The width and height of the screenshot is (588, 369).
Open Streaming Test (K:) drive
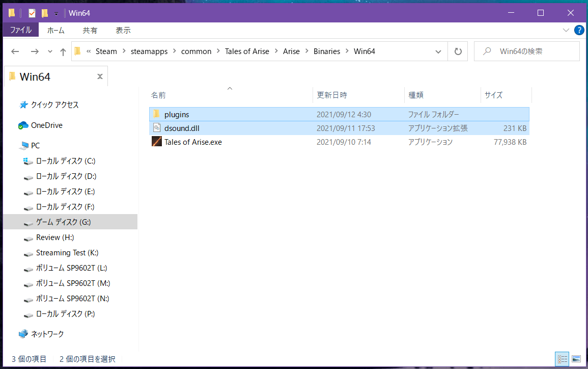click(67, 253)
